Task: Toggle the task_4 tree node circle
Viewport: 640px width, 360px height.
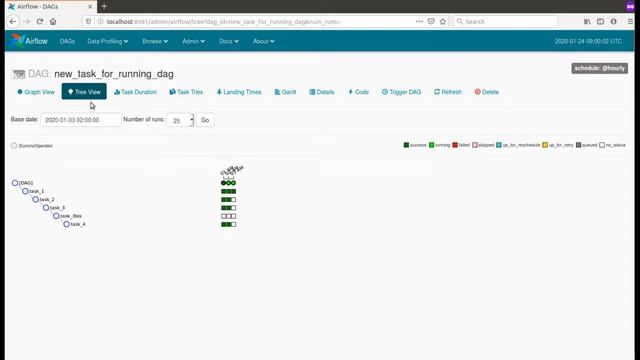Action: (x=67, y=224)
